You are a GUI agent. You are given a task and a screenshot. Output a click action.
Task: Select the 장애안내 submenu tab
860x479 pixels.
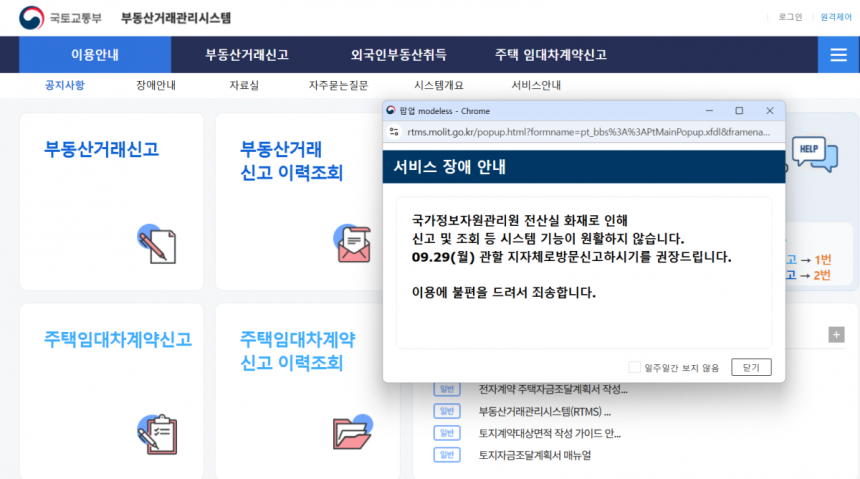[156, 85]
